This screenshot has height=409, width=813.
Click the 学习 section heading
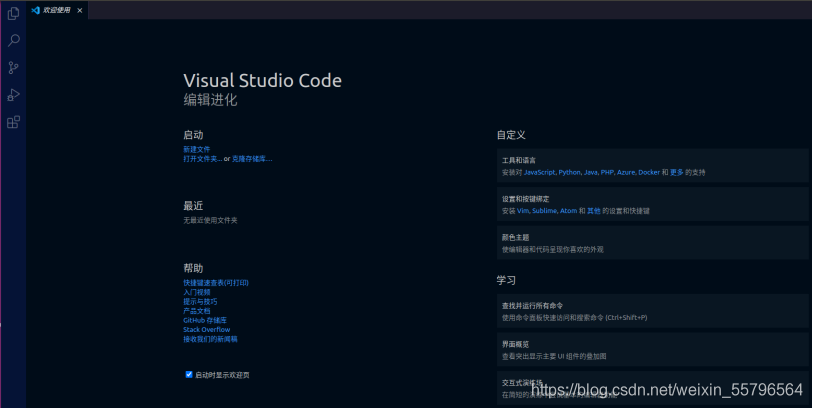tap(506, 280)
